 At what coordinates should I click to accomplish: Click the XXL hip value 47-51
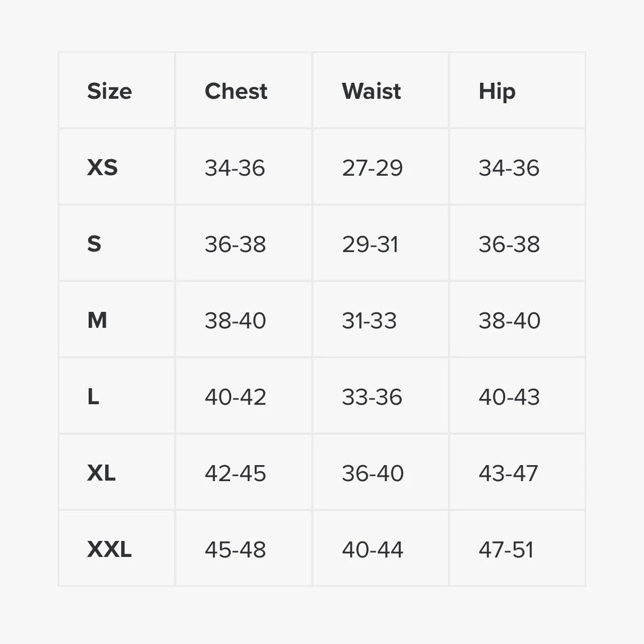506,550
